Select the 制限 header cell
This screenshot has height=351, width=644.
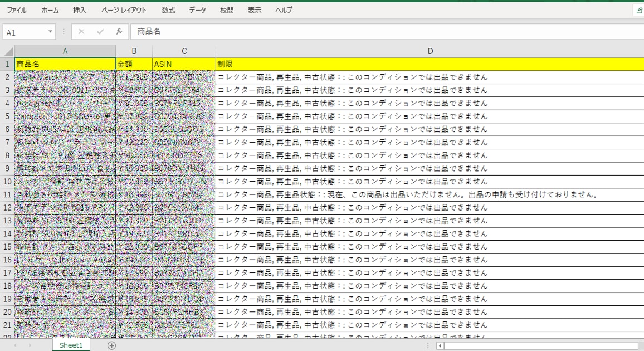pos(430,64)
